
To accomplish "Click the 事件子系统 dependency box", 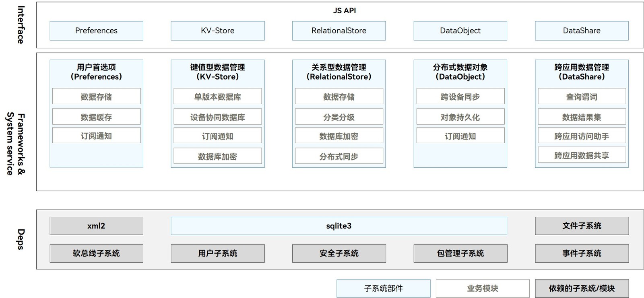I will coord(582,253).
